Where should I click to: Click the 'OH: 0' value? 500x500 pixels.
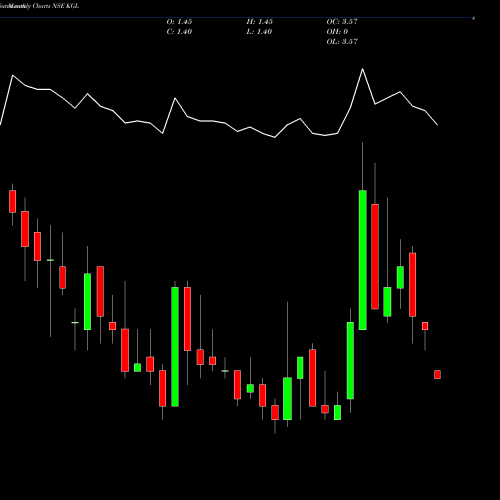[x=337, y=32]
